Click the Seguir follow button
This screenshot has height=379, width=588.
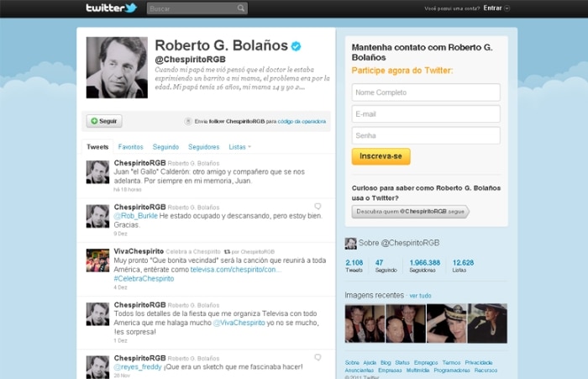point(104,121)
